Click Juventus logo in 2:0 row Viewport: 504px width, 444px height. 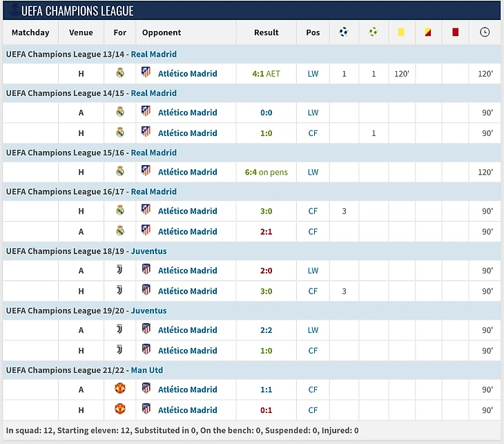click(x=119, y=269)
